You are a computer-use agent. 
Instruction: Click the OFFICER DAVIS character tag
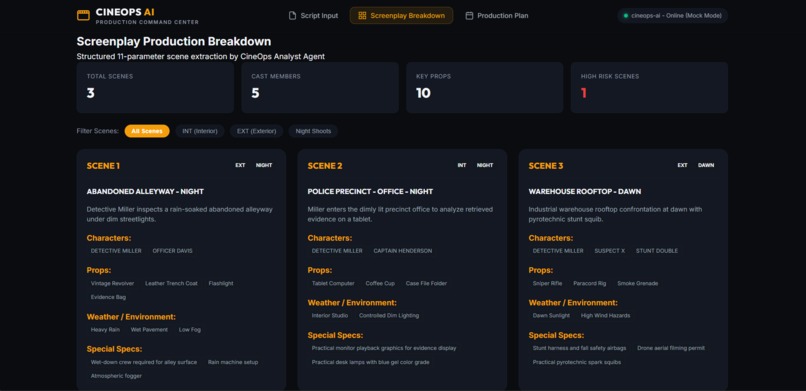172,251
